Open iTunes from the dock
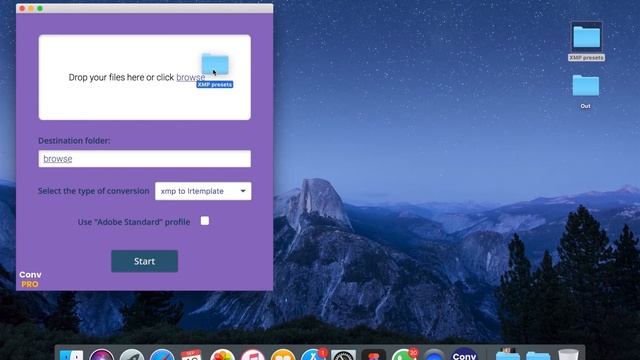The width and height of the screenshot is (640, 360). tap(252, 356)
